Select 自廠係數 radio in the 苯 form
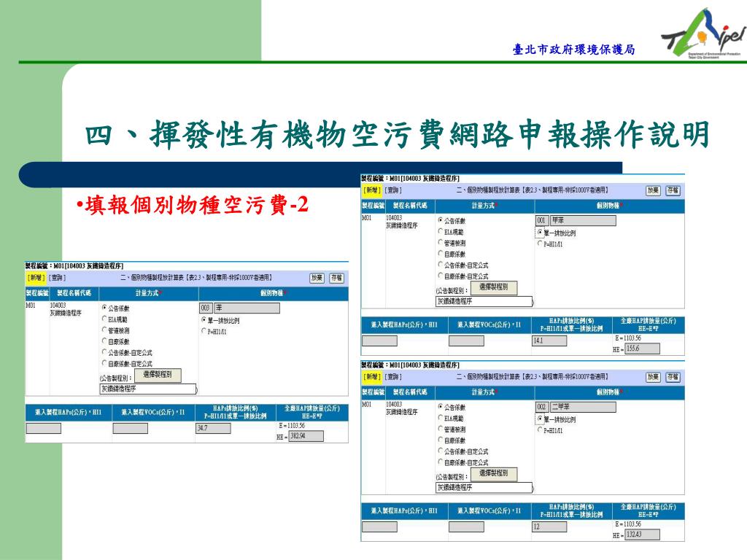Image resolution: width=747 pixels, height=560 pixels. [x=104, y=341]
